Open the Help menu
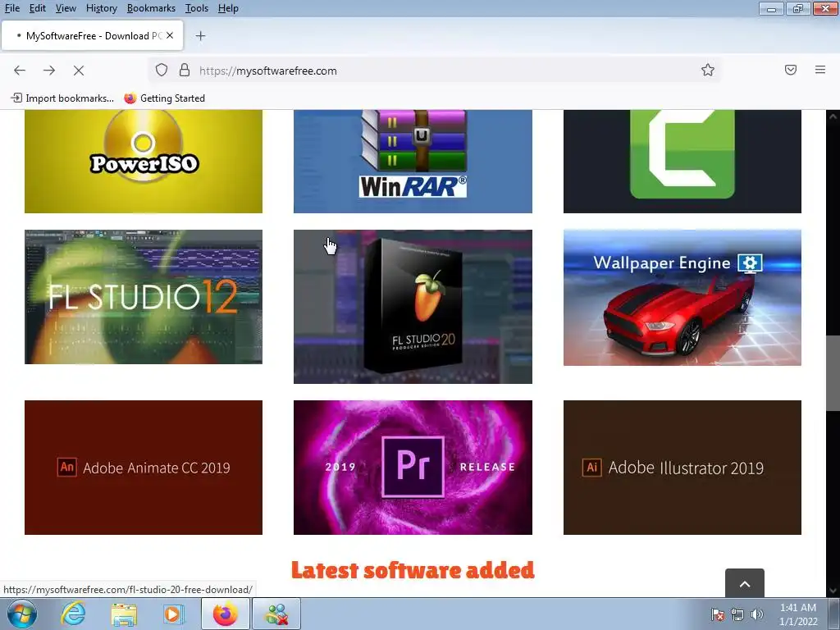This screenshot has height=630, width=840. pyautogui.click(x=228, y=8)
